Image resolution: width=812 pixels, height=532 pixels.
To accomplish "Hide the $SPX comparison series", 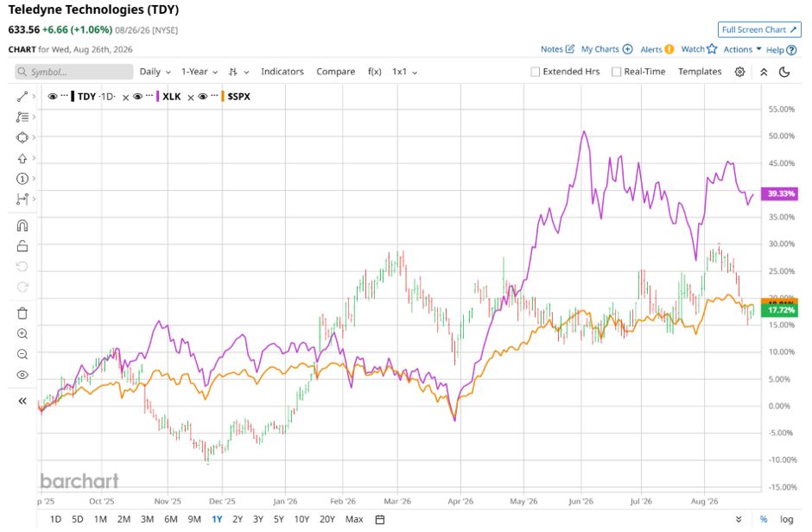I will point(203,97).
